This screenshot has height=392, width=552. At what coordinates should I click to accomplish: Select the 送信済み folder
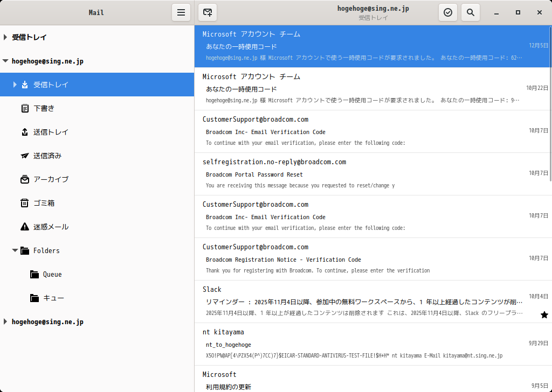[x=97, y=156]
